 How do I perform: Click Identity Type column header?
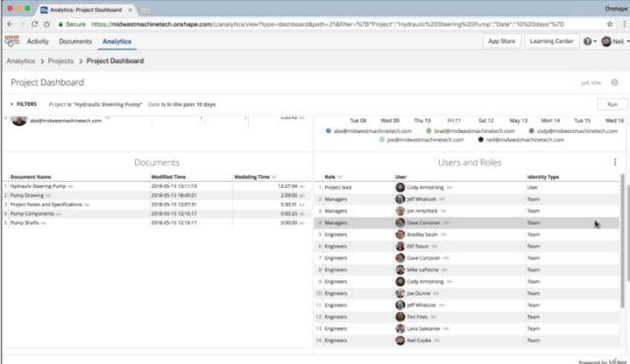tap(543, 177)
